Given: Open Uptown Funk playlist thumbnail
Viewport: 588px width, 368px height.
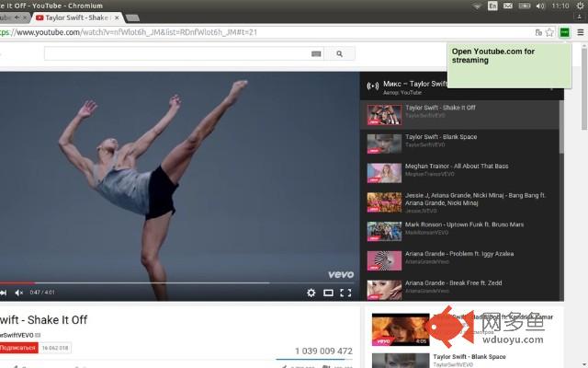Looking at the screenshot, I should 384,232.
